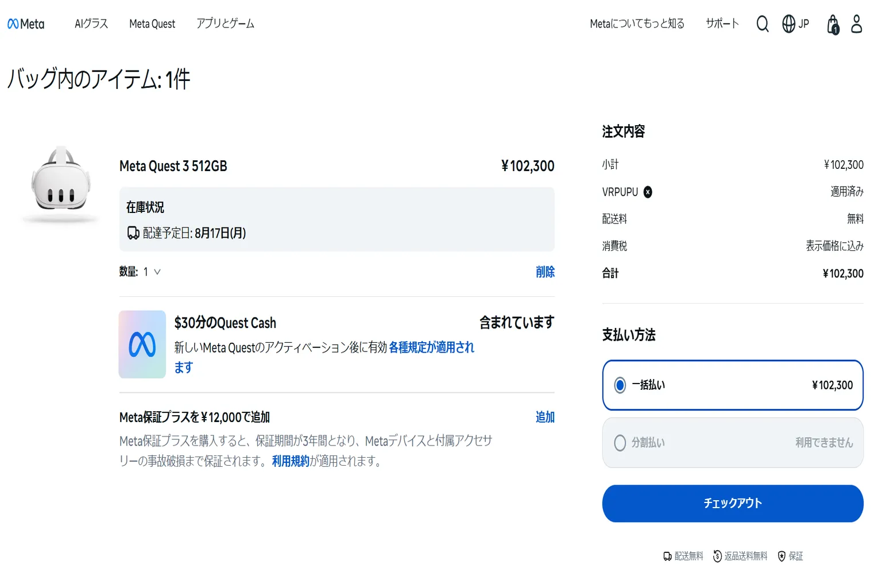Open the アプリとゲーム menu

(x=225, y=24)
